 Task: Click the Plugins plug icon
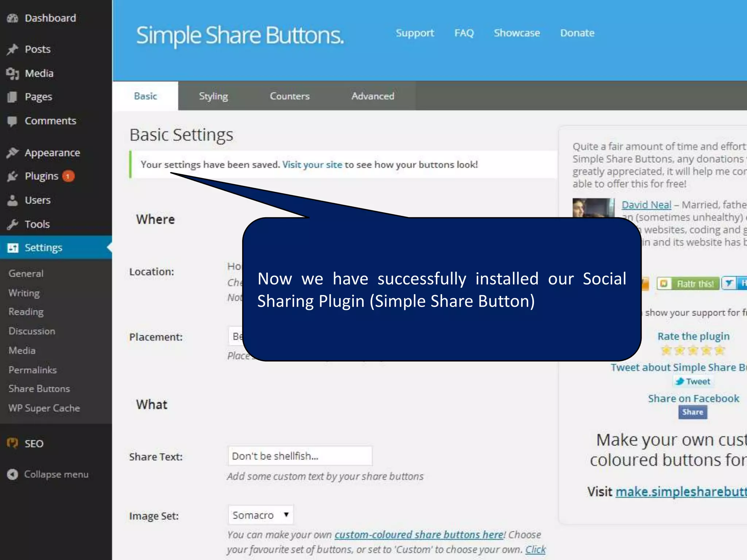pyautogui.click(x=12, y=176)
